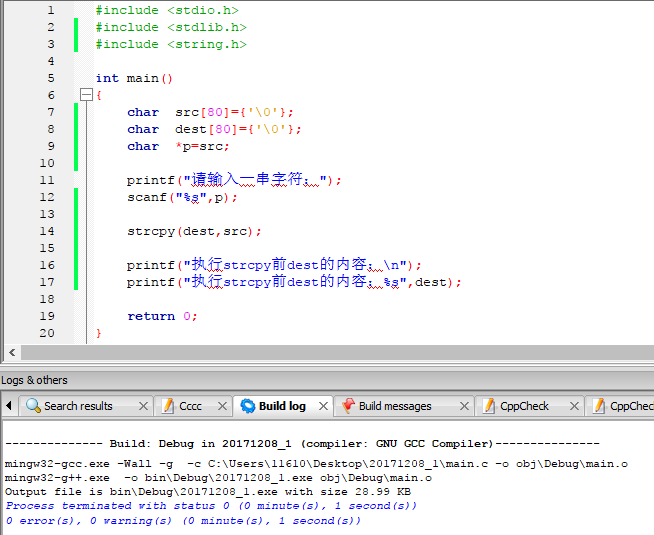
Task: Click the editor horizontal scrollbar track
Action: click(x=337, y=352)
